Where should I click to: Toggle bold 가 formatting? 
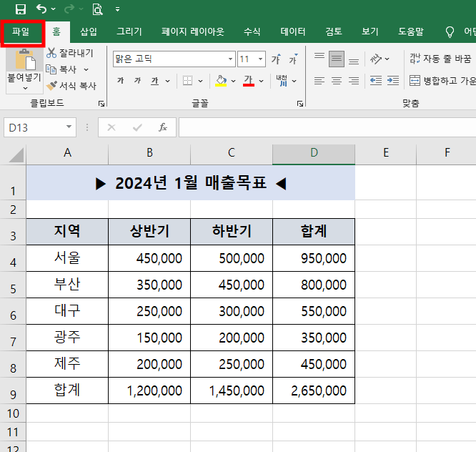[121, 81]
